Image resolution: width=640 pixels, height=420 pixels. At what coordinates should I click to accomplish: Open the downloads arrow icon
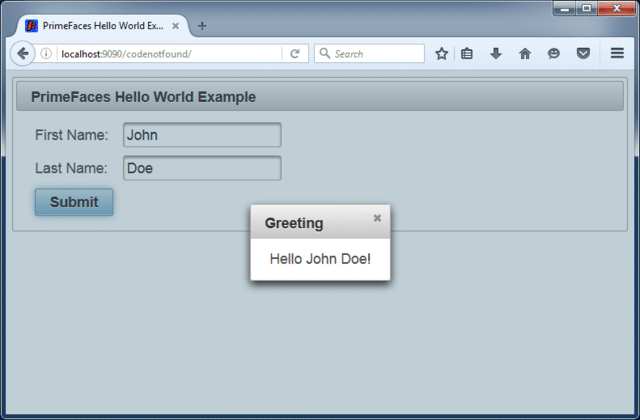click(496, 53)
